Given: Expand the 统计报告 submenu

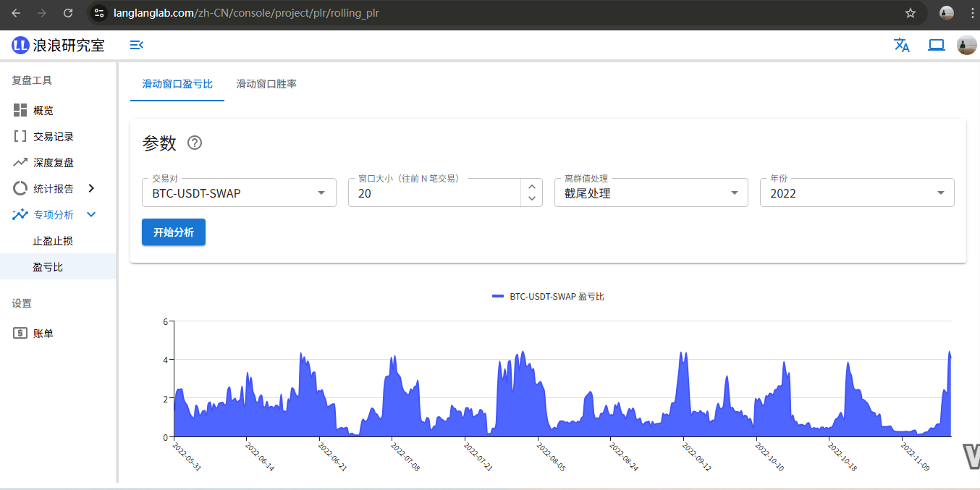Looking at the screenshot, I should [91, 189].
